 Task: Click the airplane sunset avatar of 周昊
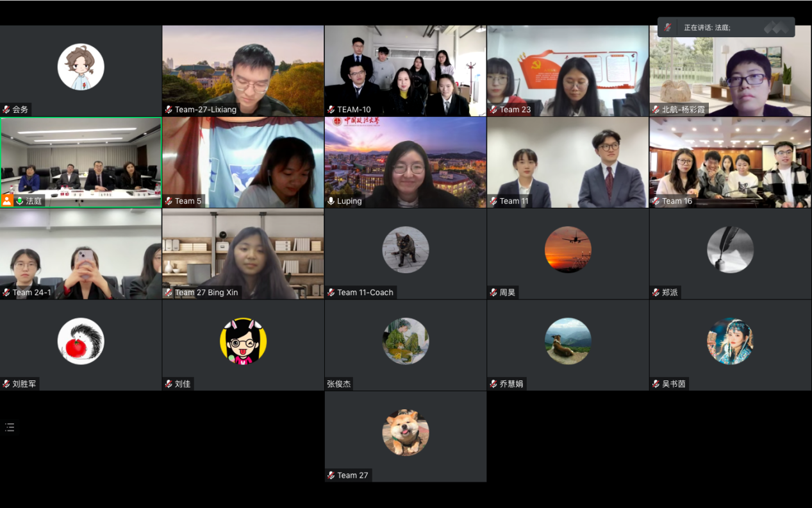point(568,250)
